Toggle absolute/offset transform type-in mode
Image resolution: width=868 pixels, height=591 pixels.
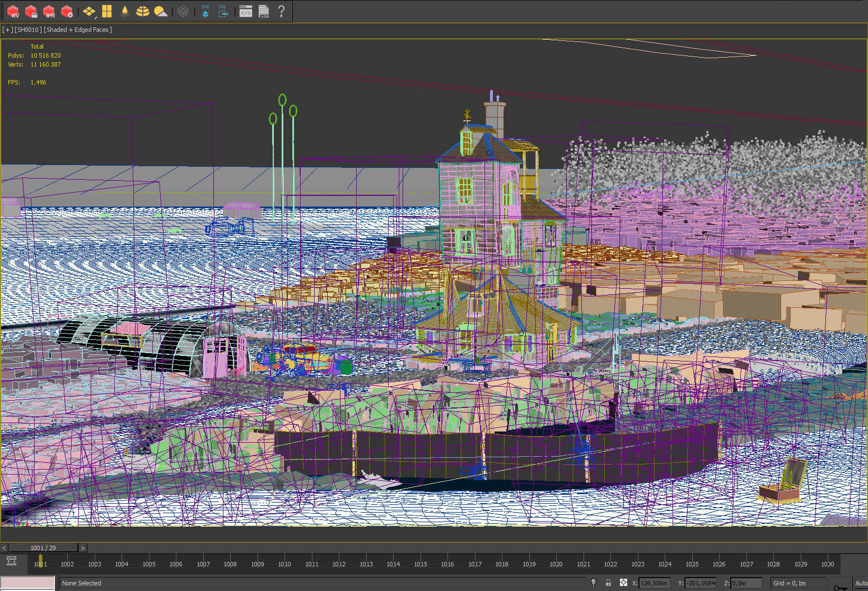tap(623, 583)
